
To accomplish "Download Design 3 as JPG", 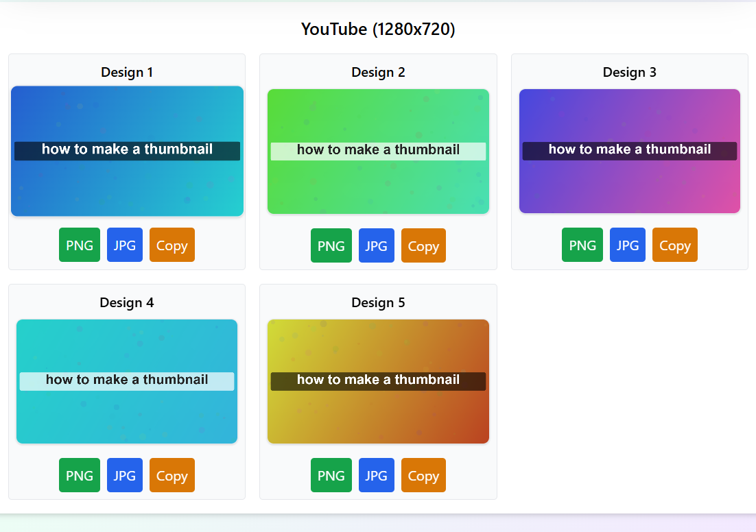I will [x=628, y=245].
